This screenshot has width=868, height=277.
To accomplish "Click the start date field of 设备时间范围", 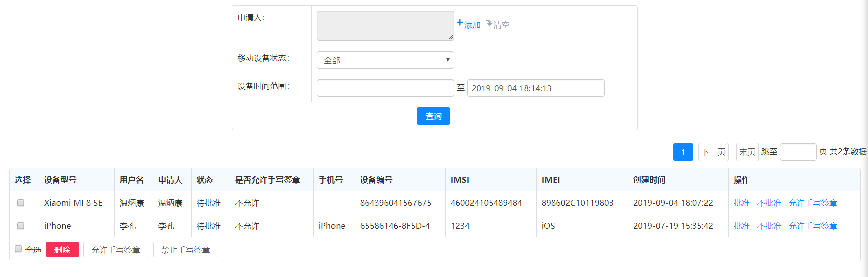I will point(385,88).
